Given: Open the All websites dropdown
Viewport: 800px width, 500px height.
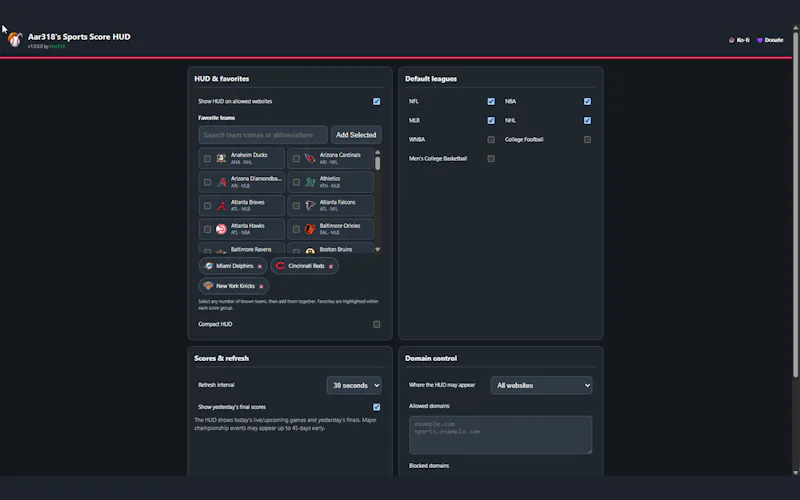Looking at the screenshot, I should pos(541,385).
